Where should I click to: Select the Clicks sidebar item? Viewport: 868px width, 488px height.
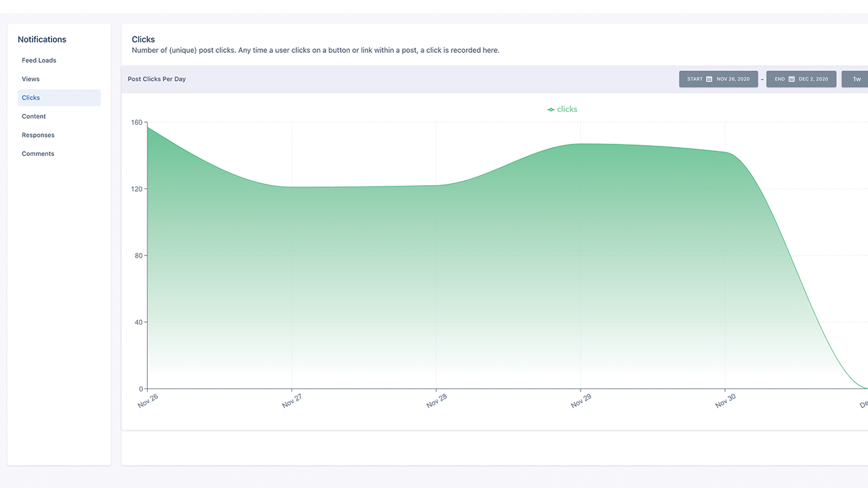tap(31, 98)
